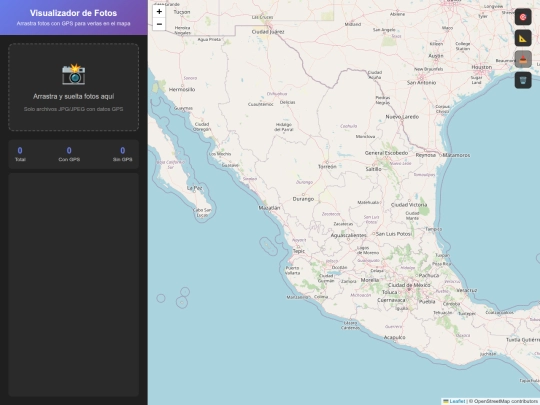The width and height of the screenshot is (540, 405).
Task: Click the 'Mazatlán' city label
Action: (269, 208)
